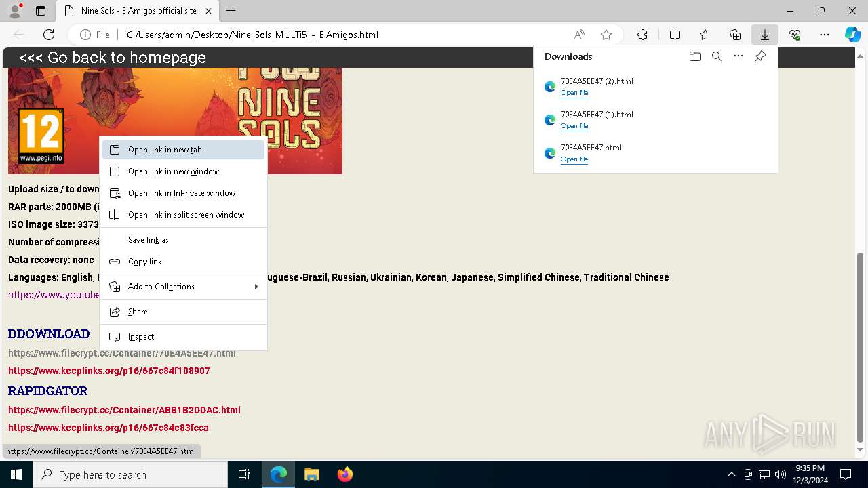868x488 pixels.
Task: Open filecrypt ABB1B2DDAC.html link
Action: coord(124,410)
